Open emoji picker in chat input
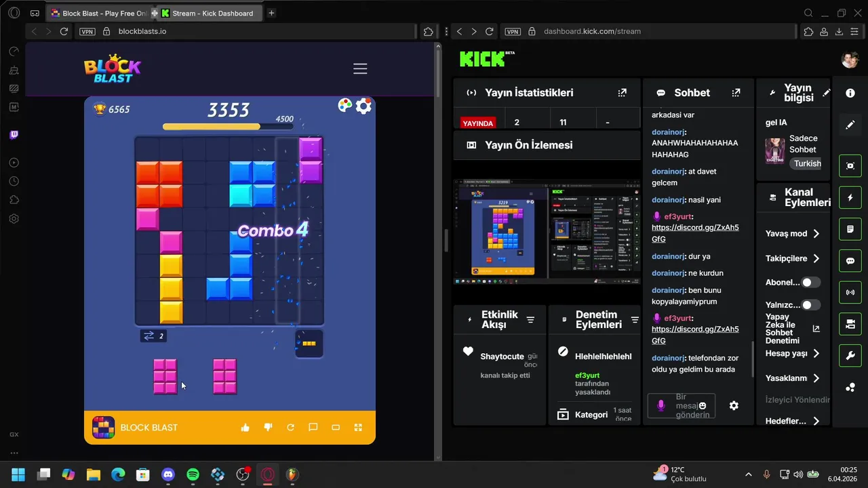Image resolution: width=868 pixels, height=488 pixels. [x=703, y=405]
